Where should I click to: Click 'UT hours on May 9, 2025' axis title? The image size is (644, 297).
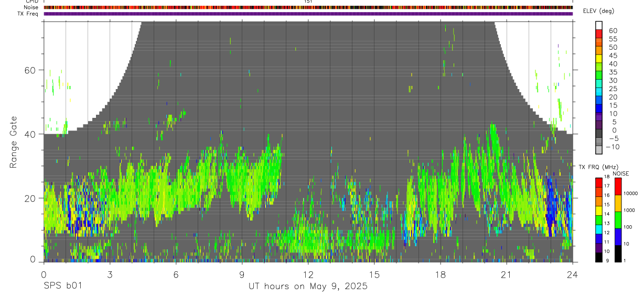click(308, 287)
